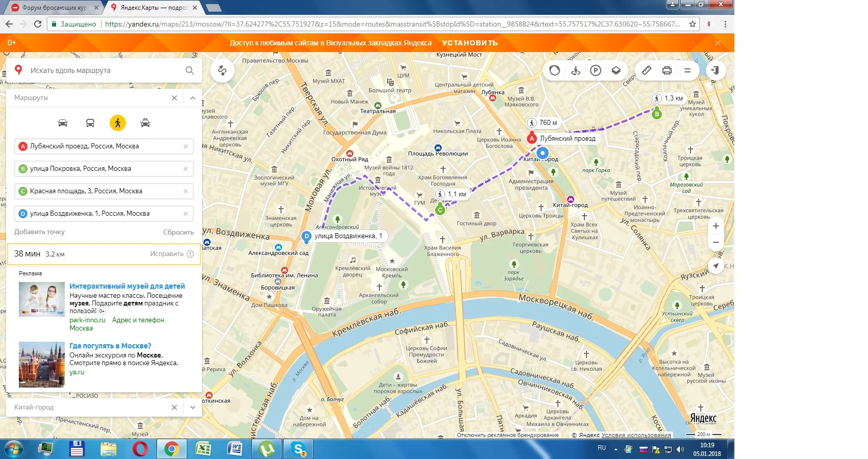
Task: Click the print map icon
Action: [667, 70]
